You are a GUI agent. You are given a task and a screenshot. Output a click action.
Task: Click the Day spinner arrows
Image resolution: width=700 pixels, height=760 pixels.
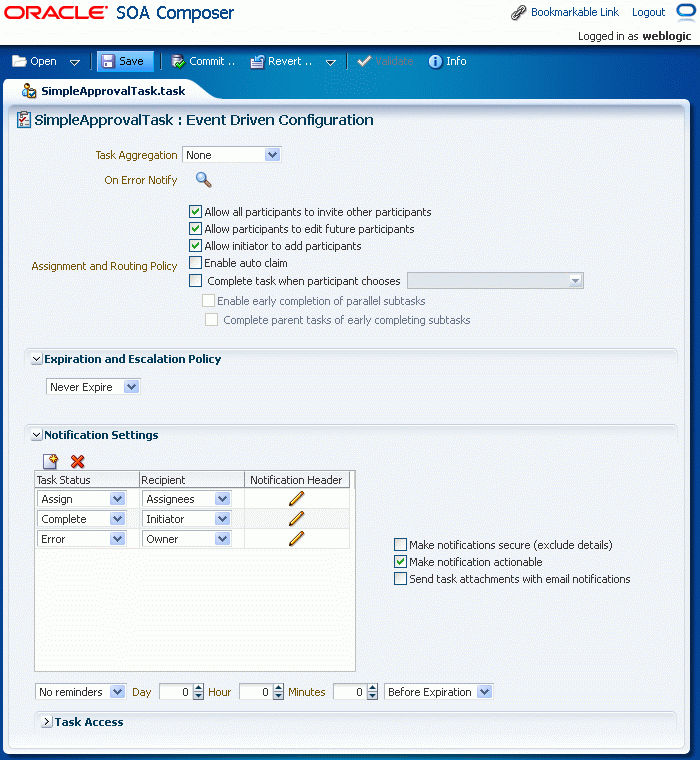[x=198, y=692]
